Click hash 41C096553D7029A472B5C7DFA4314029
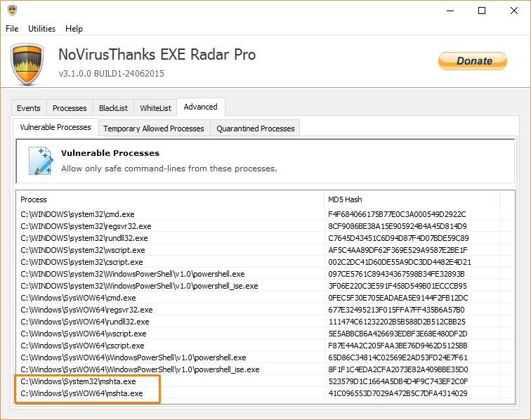Viewport: 531px width, 420px height. point(398,393)
